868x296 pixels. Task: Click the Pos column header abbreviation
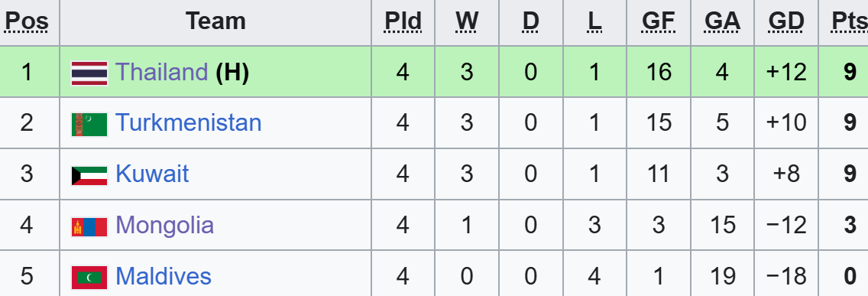tap(27, 21)
